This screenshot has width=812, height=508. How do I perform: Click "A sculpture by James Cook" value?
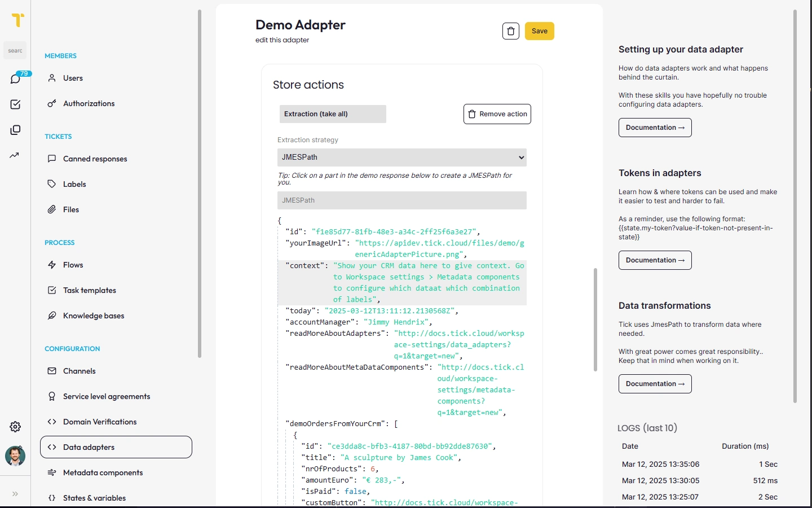click(x=399, y=457)
